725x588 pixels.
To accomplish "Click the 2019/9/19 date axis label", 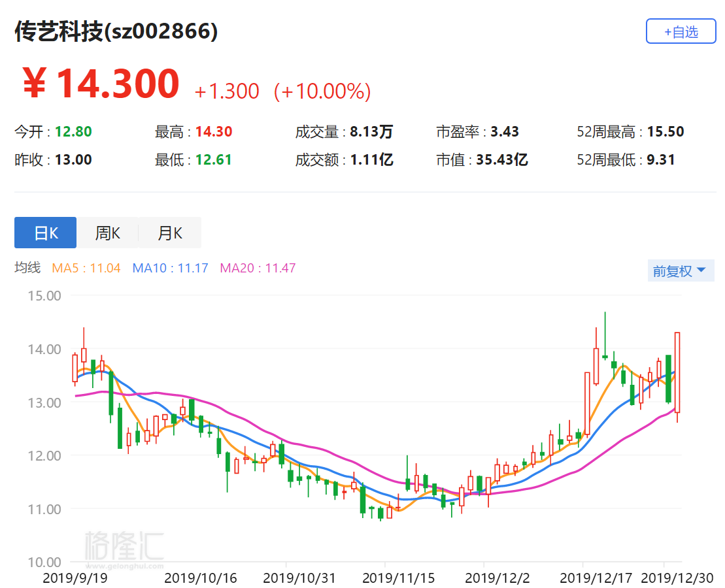I will point(75,578).
